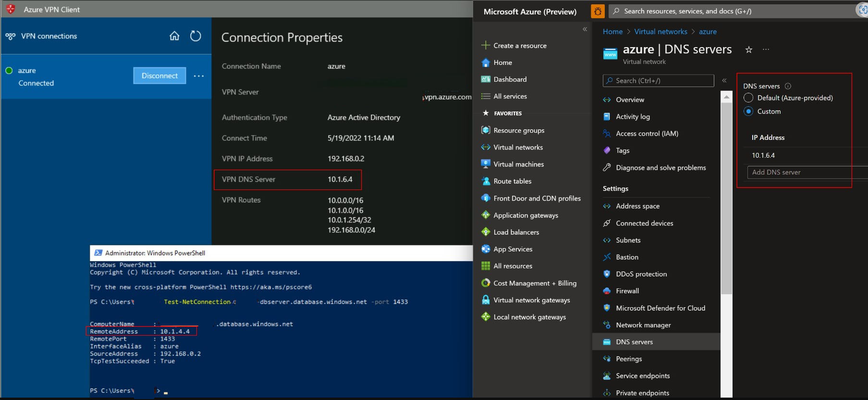
Task: Click the Bastion icon in Settings
Action: coord(607,257)
